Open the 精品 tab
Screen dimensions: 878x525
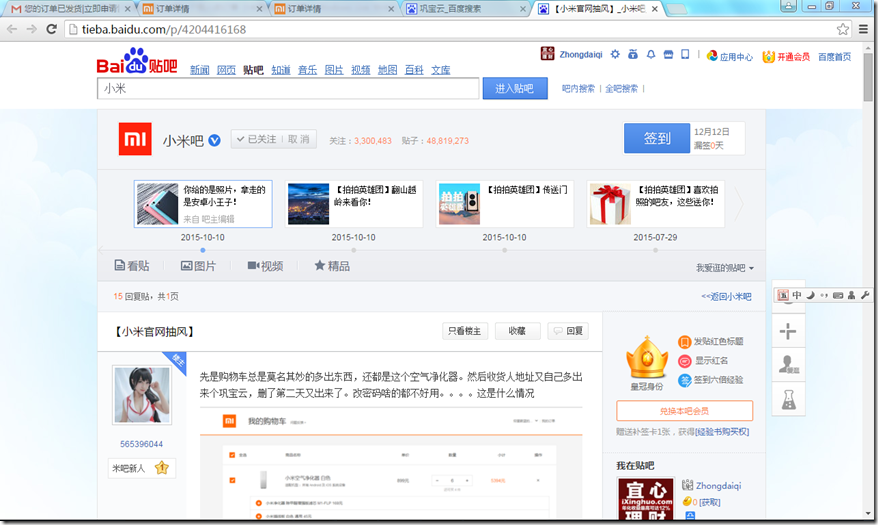[332, 266]
